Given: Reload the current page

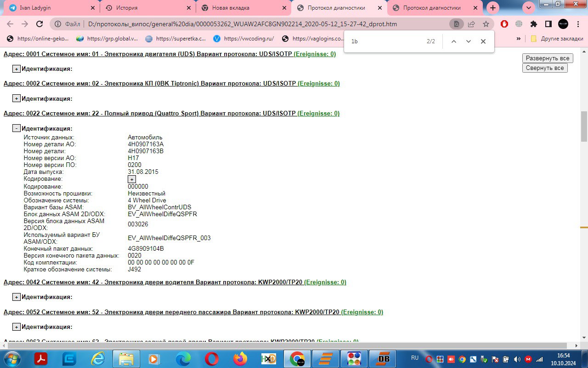Looking at the screenshot, I should click(40, 24).
